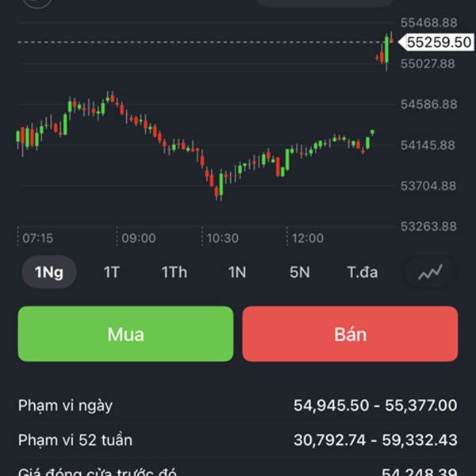Choose the 1N time range

click(237, 272)
